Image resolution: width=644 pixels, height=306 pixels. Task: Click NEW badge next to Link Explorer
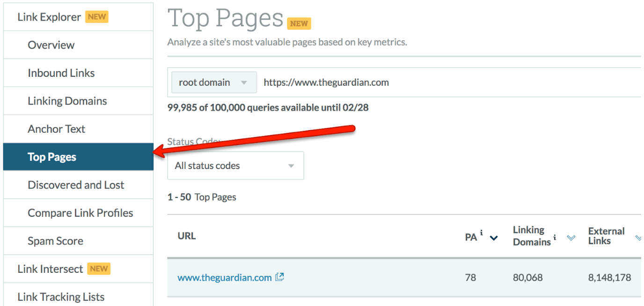[97, 17]
